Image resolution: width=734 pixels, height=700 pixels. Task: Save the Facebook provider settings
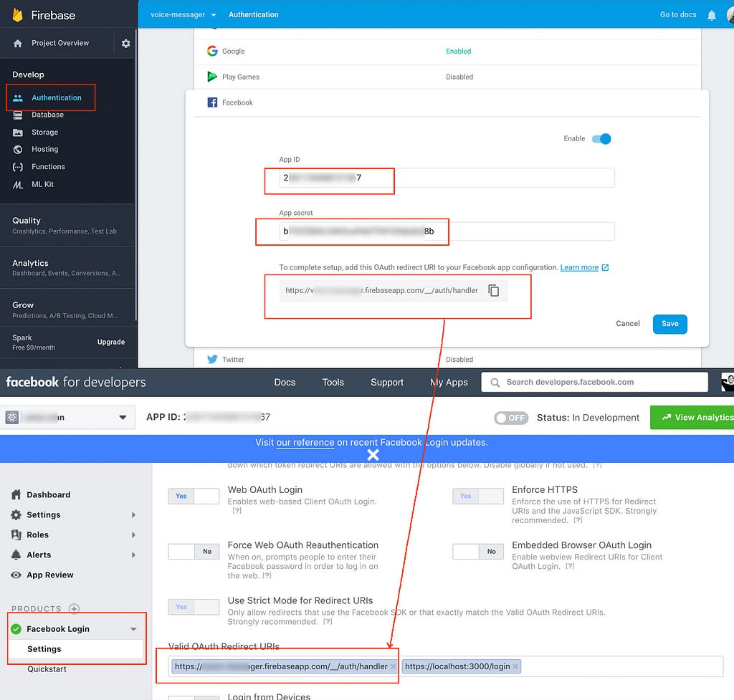point(670,324)
